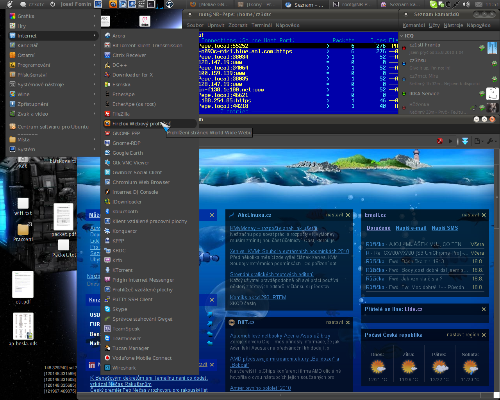Open Centrum softwaru pro Ubuntu
This screenshot has height=400, width=500.
pos(53,127)
